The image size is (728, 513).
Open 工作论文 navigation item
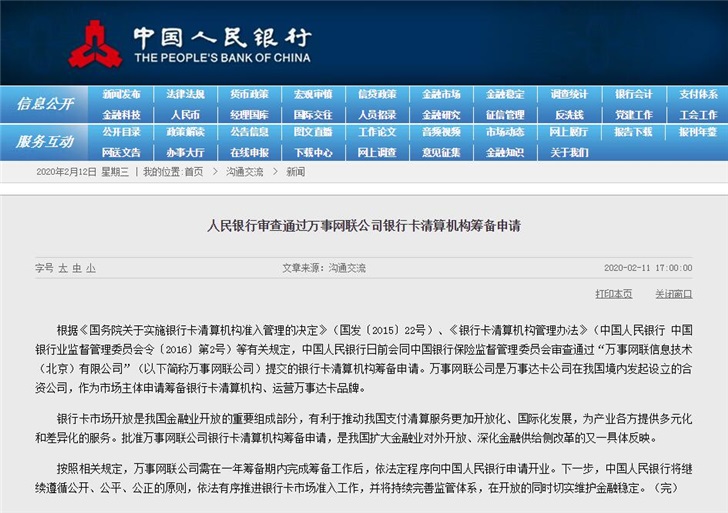pos(377,132)
